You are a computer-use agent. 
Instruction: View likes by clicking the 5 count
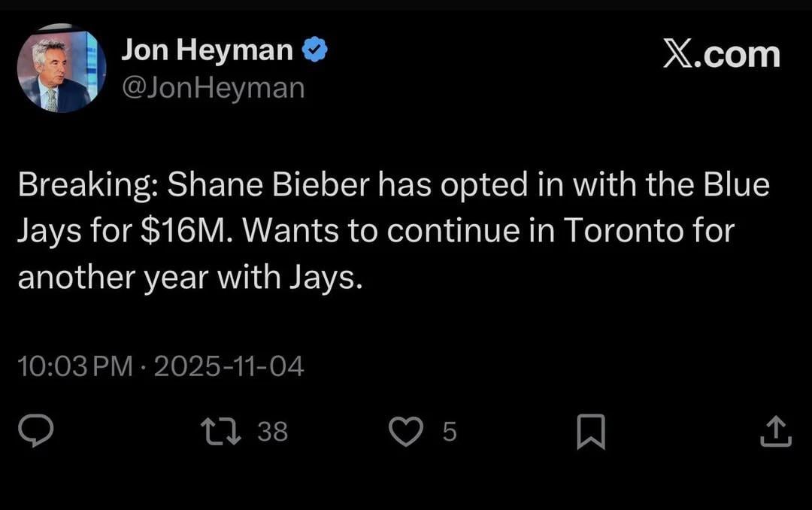tap(449, 432)
